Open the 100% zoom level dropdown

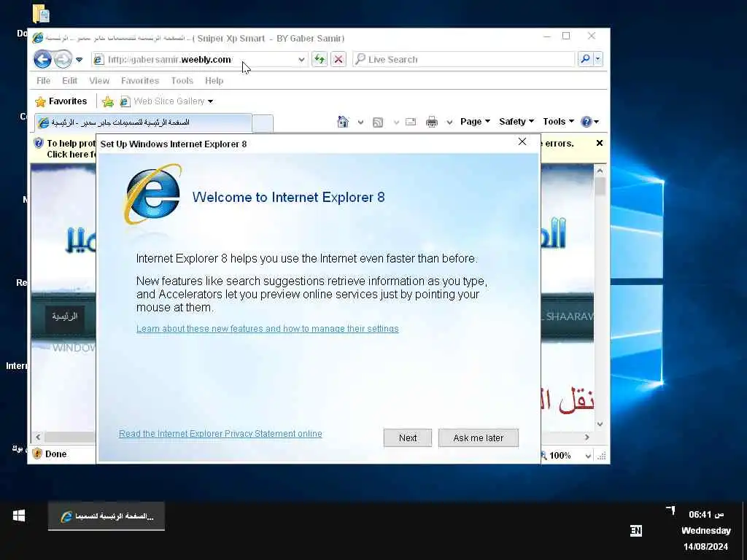pyautogui.click(x=588, y=456)
